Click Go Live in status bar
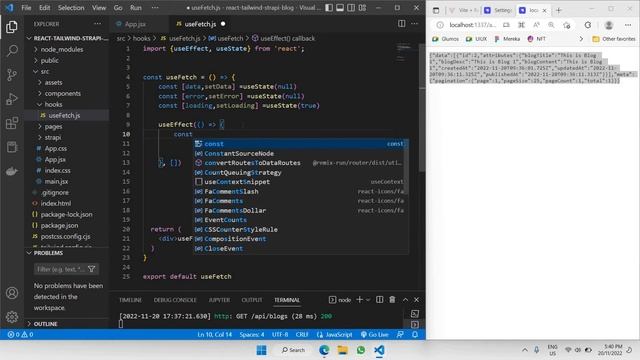 [375, 334]
